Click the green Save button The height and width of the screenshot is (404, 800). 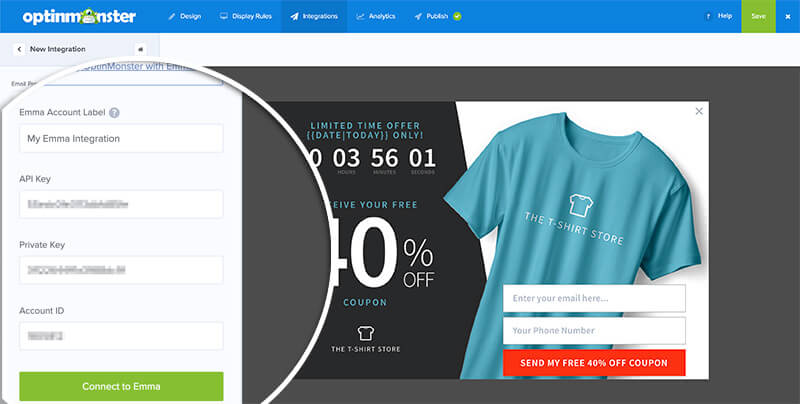pos(758,16)
